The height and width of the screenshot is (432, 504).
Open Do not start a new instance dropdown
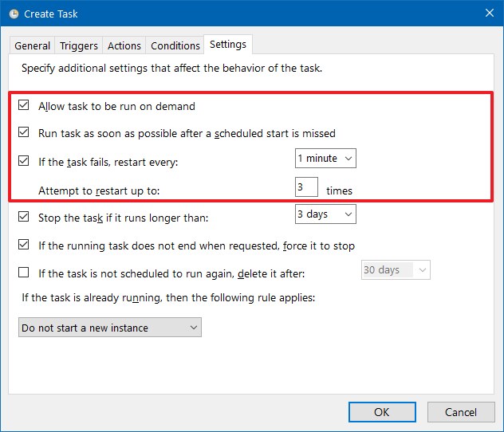(x=110, y=328)
